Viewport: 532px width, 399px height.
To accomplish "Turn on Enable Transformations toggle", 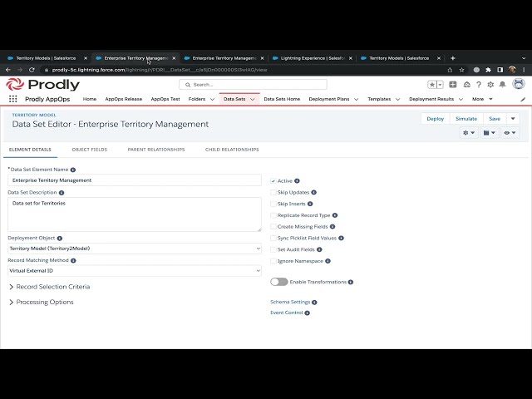I will point(279,282).
